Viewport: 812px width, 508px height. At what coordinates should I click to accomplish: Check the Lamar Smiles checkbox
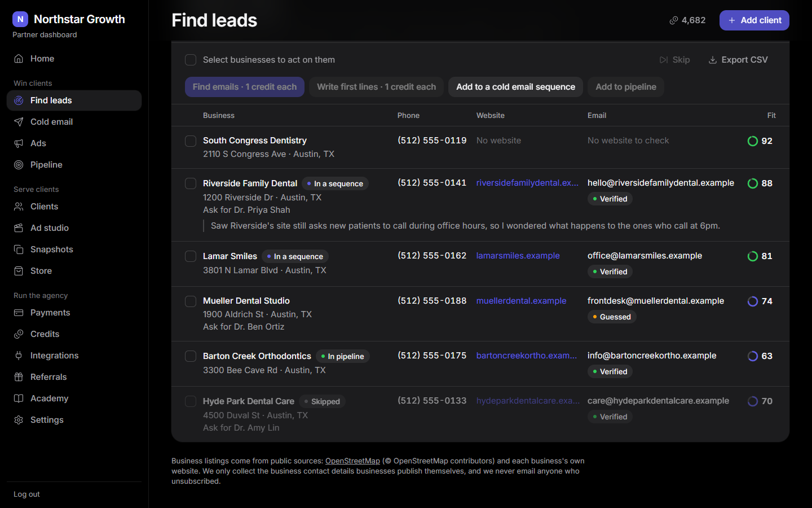point(191,256)
